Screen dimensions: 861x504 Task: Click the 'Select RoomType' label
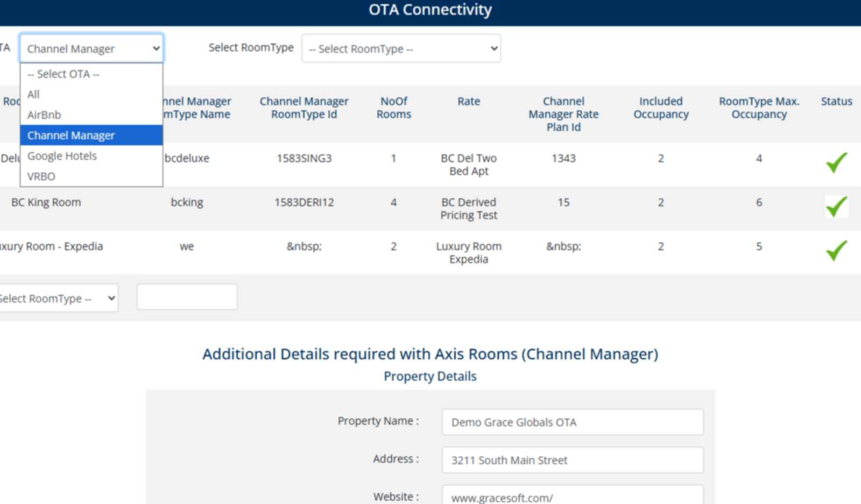[251, 47]
